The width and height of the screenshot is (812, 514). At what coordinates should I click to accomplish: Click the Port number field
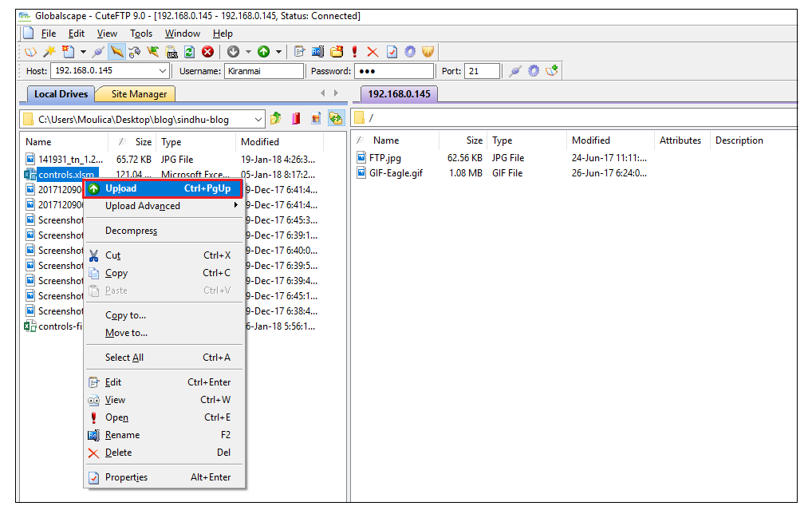tap(482, 71)
